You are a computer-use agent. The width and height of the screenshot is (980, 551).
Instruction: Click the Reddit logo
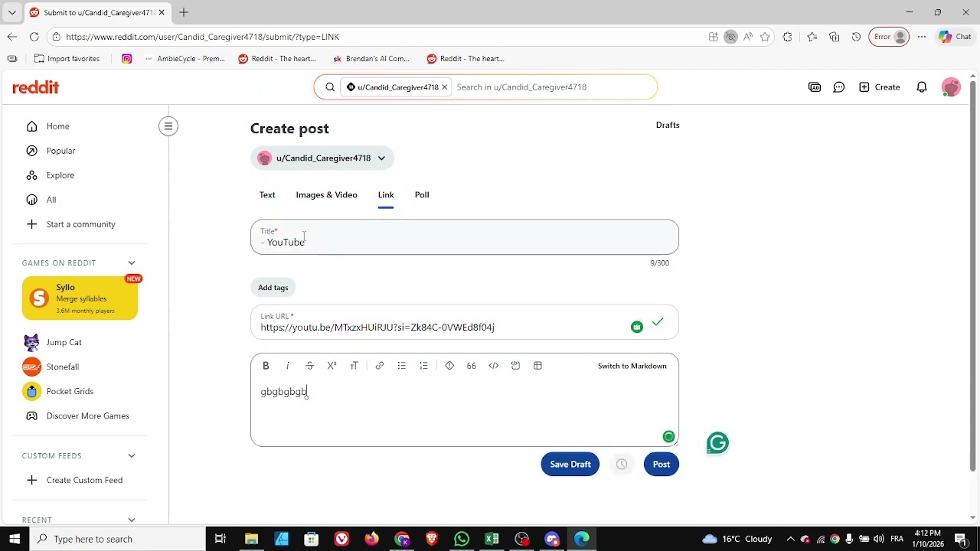point(36,87)
